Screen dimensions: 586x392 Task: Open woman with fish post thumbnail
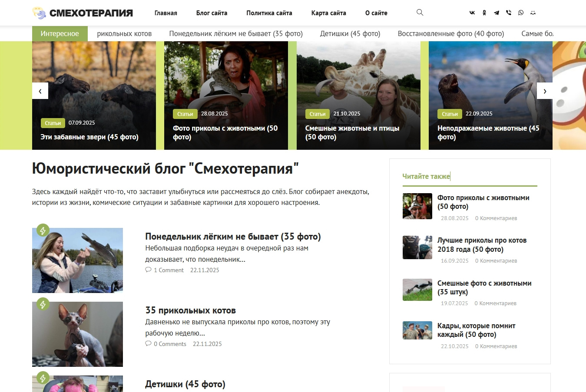[77, 260]
